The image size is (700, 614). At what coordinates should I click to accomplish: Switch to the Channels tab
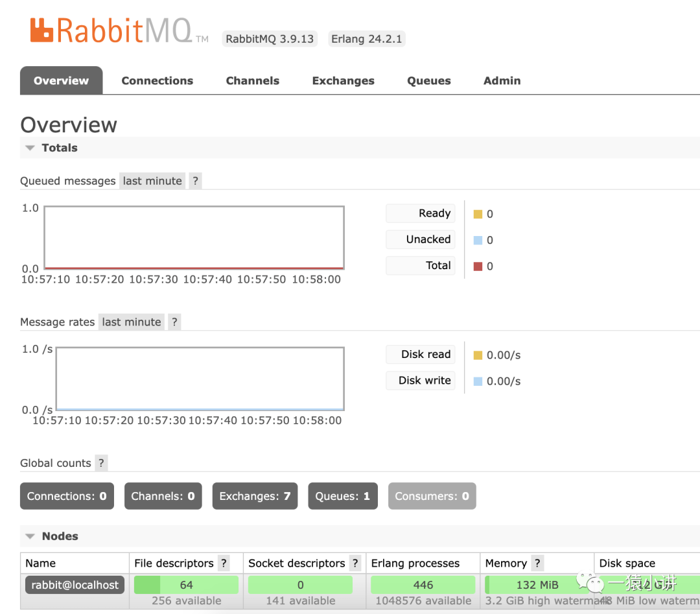[x=253, y=80]
